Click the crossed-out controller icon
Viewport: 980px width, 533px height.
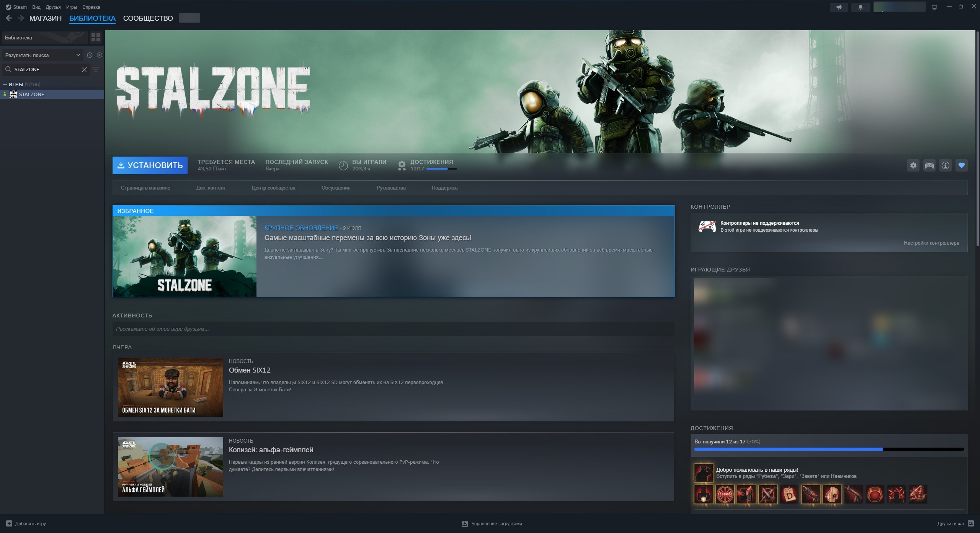[x=707, y=227]
